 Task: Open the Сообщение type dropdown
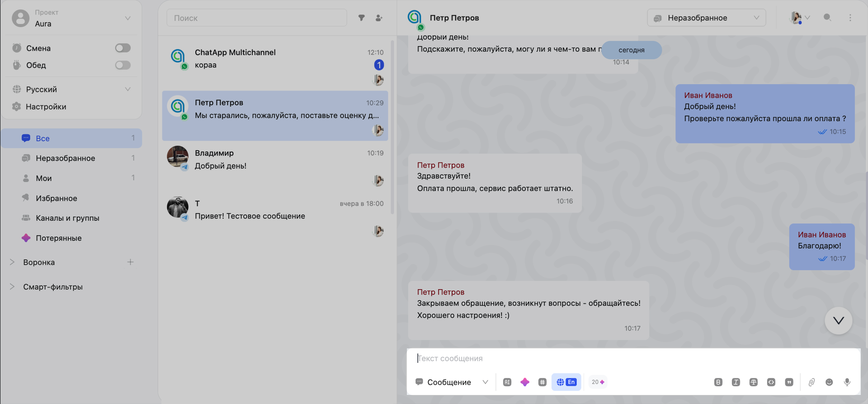(x=452, y=382)
